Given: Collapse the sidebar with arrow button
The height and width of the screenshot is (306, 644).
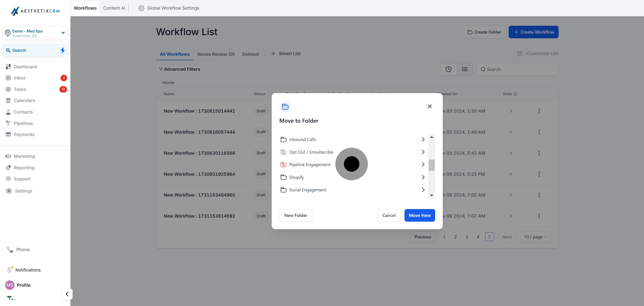Looking at the screenshot, I should point(67,294).
